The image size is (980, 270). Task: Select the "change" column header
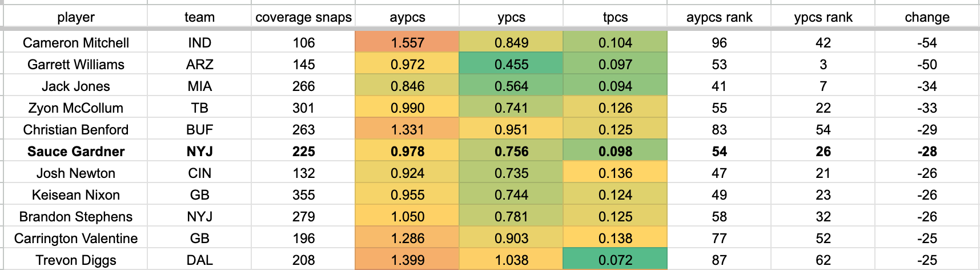coord(927,17)
